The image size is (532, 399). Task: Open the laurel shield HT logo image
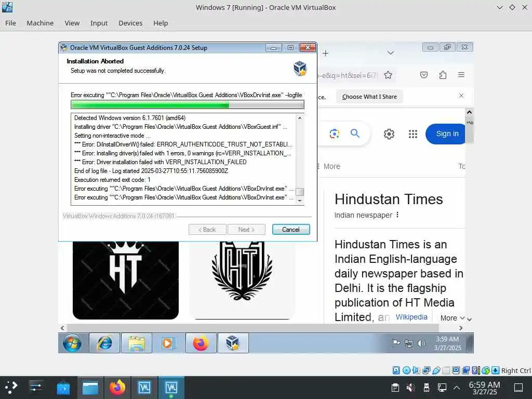tap(242, 280)
